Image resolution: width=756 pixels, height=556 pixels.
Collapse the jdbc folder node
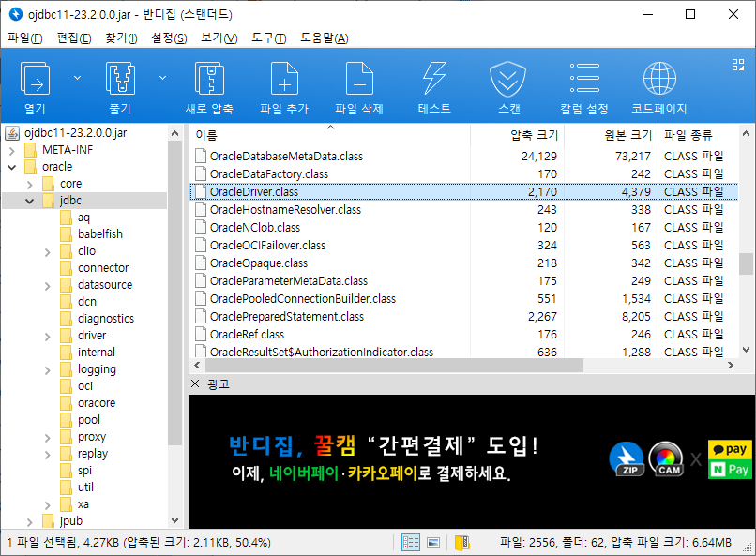[30, 202]
